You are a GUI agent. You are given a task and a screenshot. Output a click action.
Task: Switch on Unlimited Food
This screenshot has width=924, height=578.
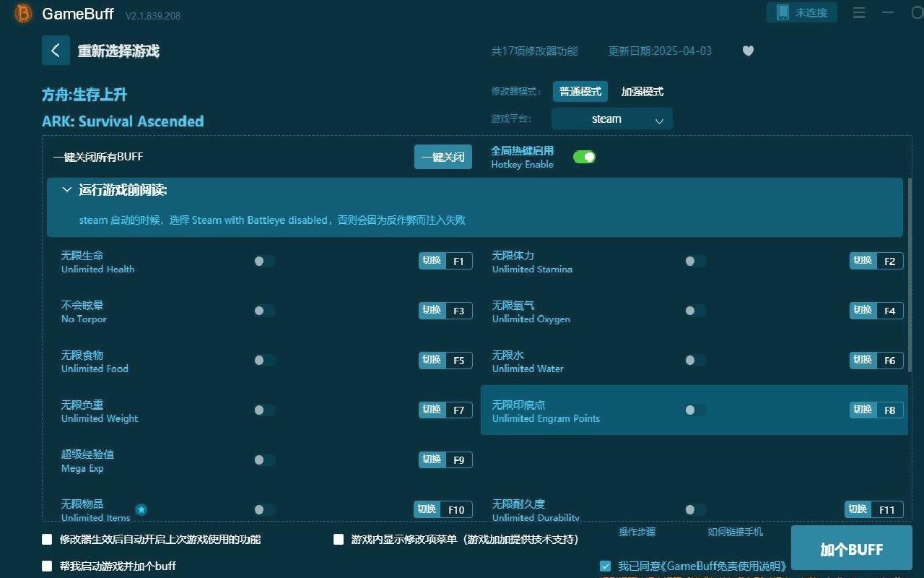click(264, 361)
